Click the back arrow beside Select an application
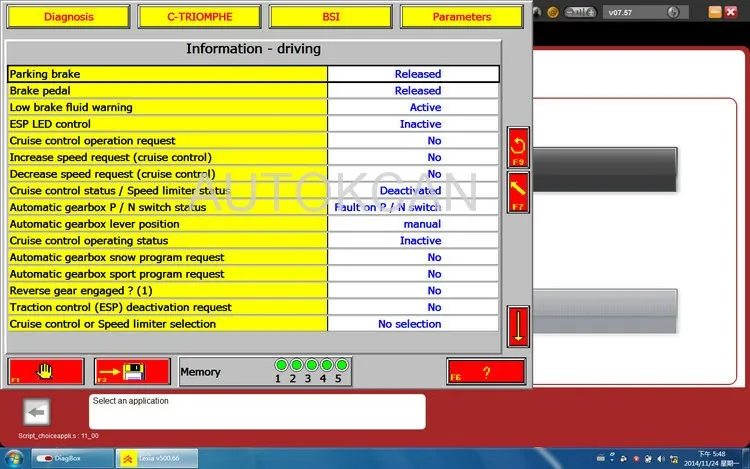 (36, 412)
